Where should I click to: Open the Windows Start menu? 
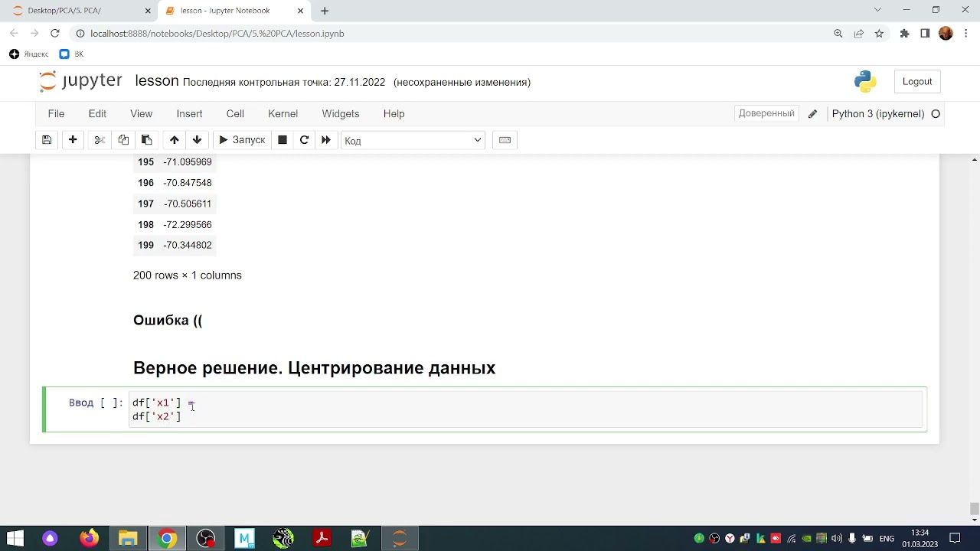[x=15, y=539]
